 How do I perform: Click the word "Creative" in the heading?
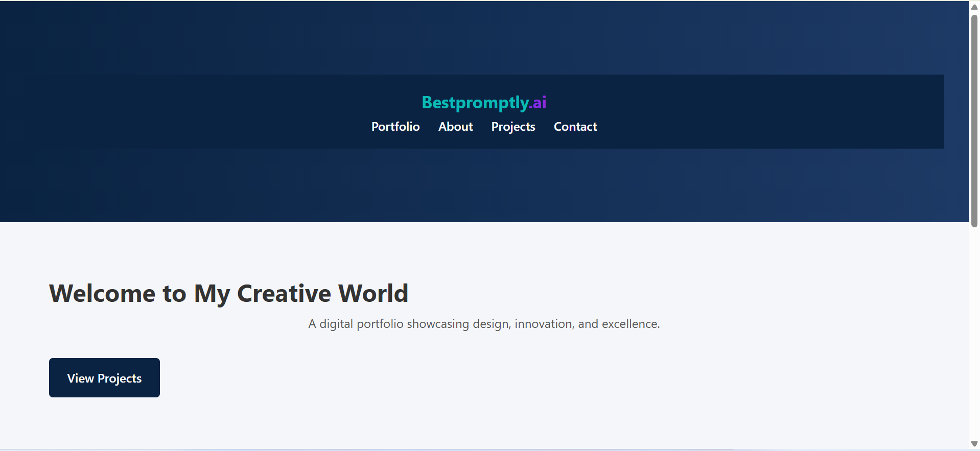click(x=284, y=294)
